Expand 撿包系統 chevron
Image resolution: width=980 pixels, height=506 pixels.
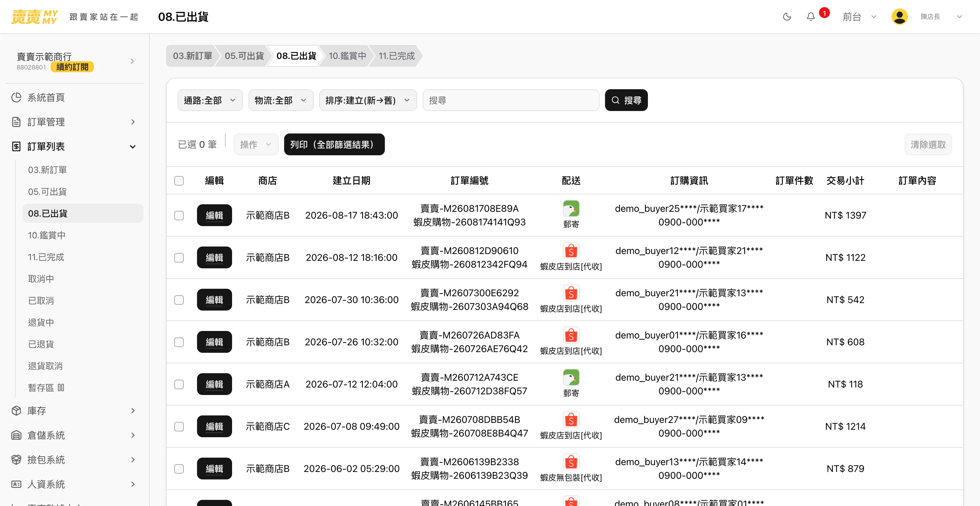[x=133, y=460]
